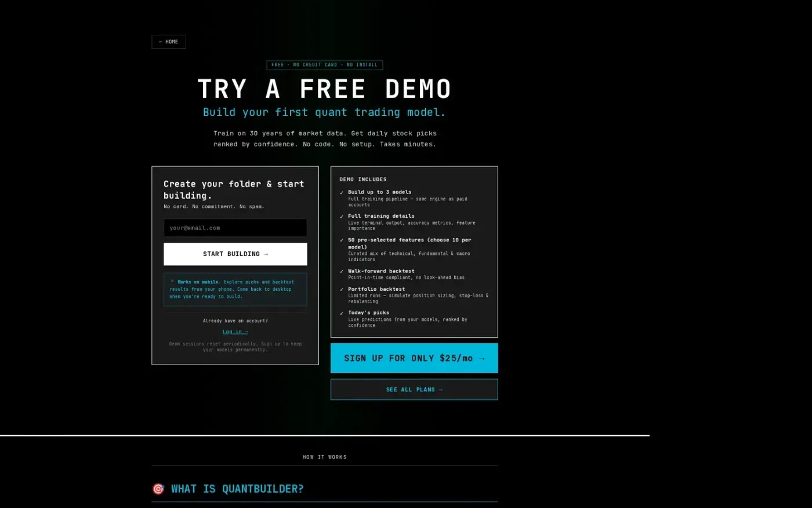Image resolution: width=812 pixels, height=508 pixels.
Task: Click the checkmark beside Full training details
Action: [x=342, y=217]
